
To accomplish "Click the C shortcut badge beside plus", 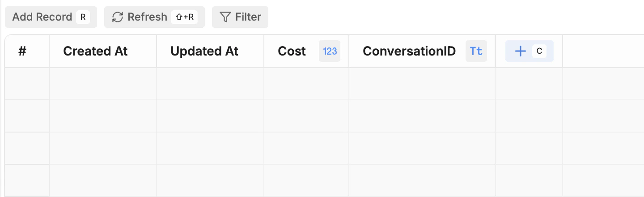I will (x=539, y=51).
